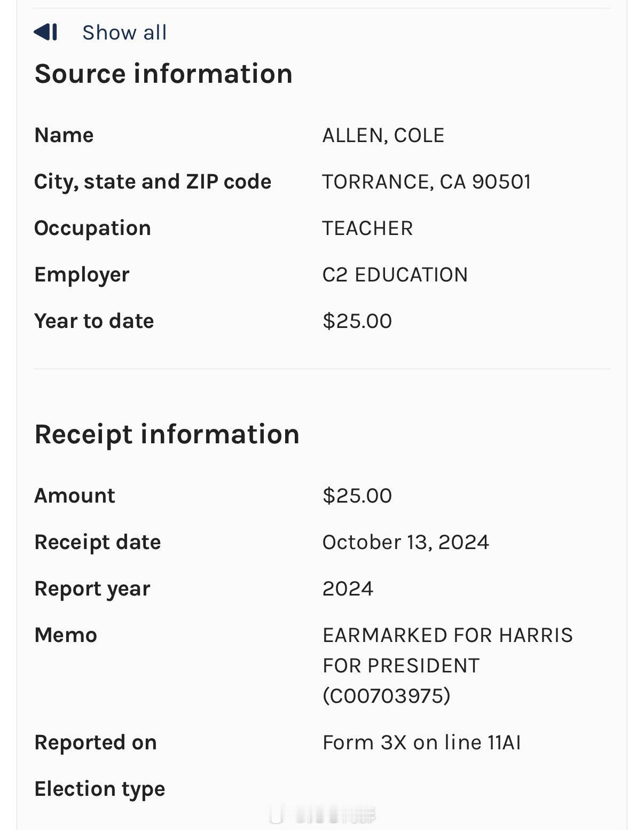
Task: Click the collapse arrow icon beside Show all
Action: (45, 32)
